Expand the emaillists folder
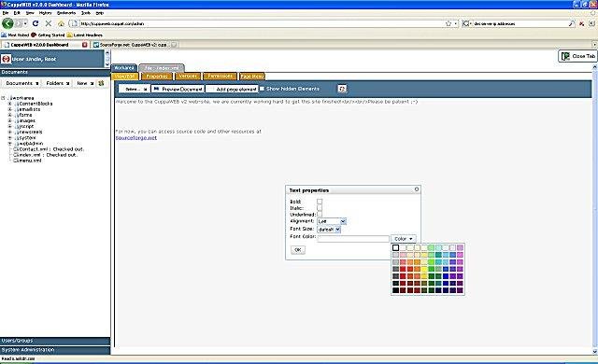 pos(10,109)
